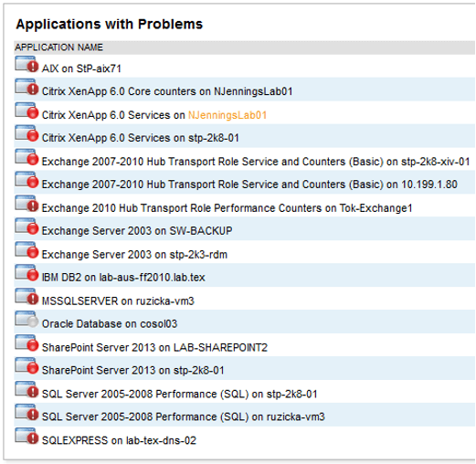Click icon beside SQLEXPRESS on lab-tex-dns-02
The image size is (476, 464).
click(x=26, y=437)
